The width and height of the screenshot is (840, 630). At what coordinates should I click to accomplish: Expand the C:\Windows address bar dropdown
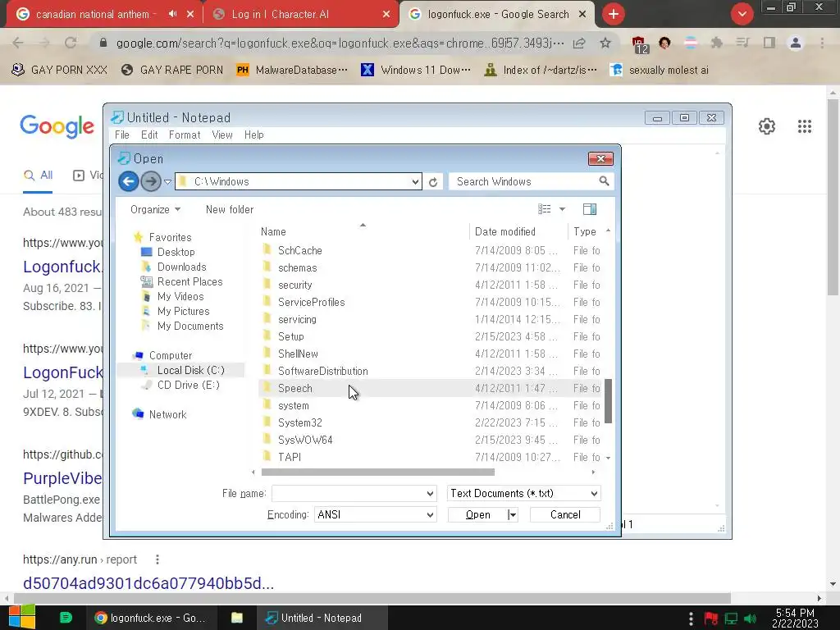tap(415, 182)
